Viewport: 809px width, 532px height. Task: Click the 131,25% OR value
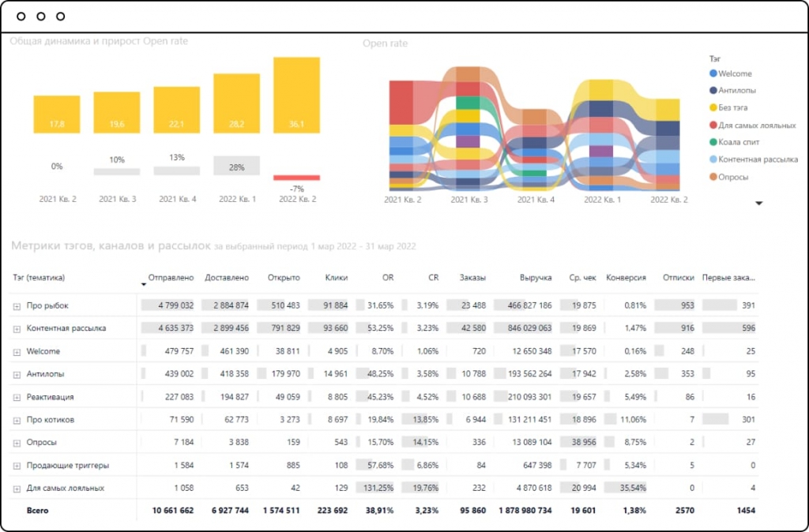tap(378, 488)
